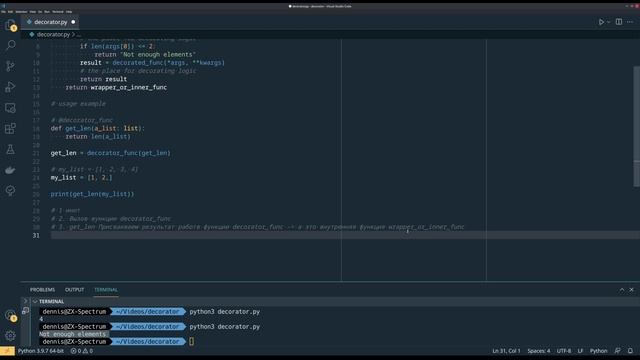Open the Run and Debug view
Viewport: 640px width, 360px height.
click(10, 87)
